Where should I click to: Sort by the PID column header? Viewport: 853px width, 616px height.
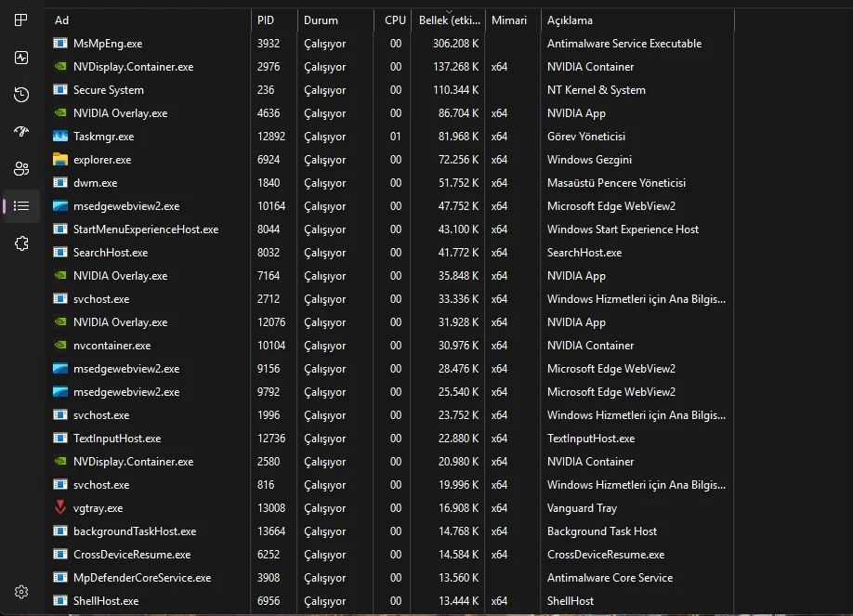pos(274,20)
